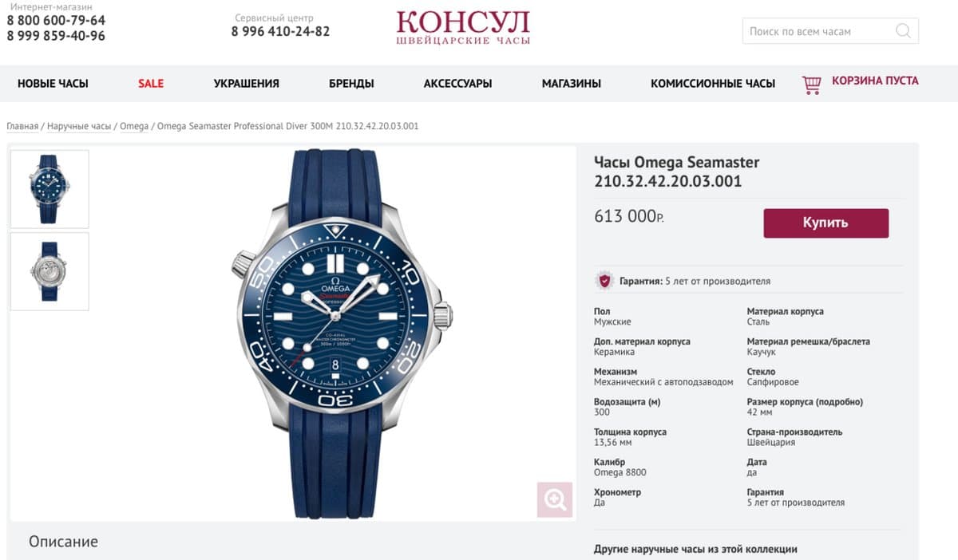Open the Украшения menu

(x=247, y=83)
